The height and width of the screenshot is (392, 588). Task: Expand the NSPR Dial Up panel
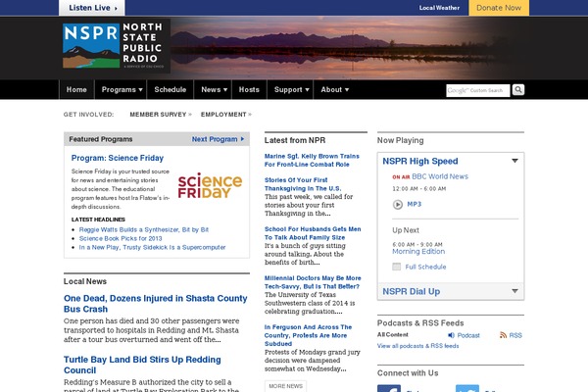pyautogui.click(x=515, y=292)
